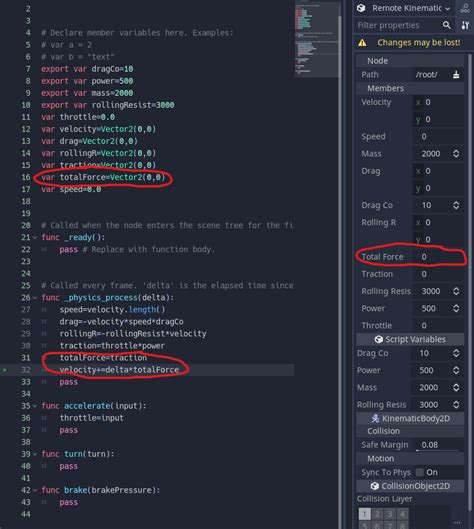The image size is (474, 529).
Task: Click the Traction value field
Action: pos(439,274)
